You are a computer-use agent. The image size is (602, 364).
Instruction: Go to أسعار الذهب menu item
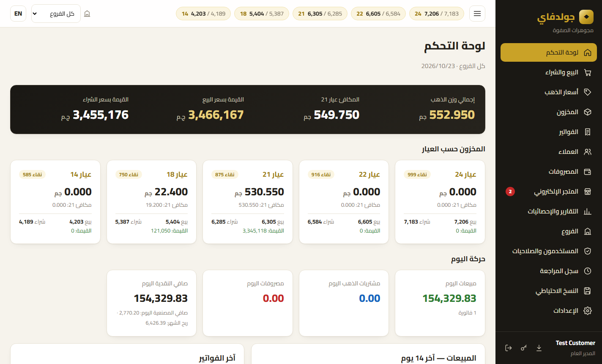549,92
